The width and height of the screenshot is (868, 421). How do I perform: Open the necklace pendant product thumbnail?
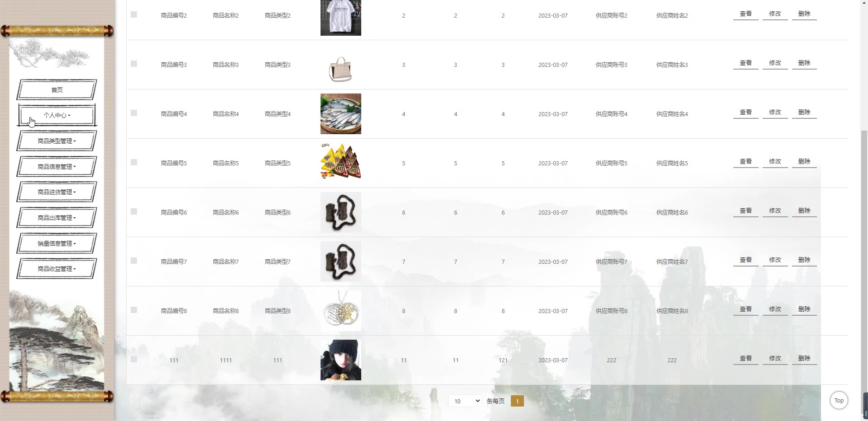340,311
